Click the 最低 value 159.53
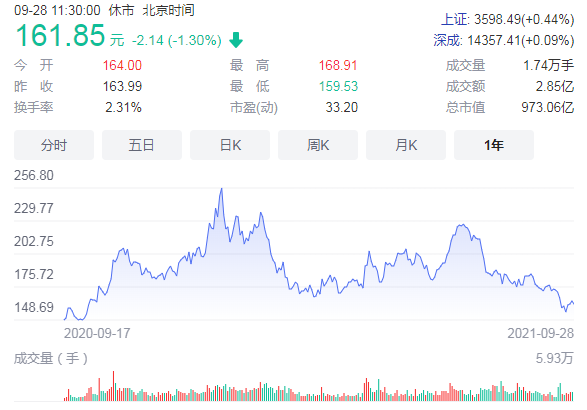 [338, 86]
